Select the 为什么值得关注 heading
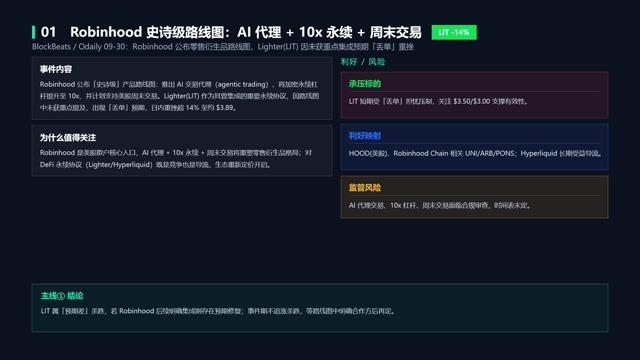This screenshot has height=360, width=640. [68, 138]
